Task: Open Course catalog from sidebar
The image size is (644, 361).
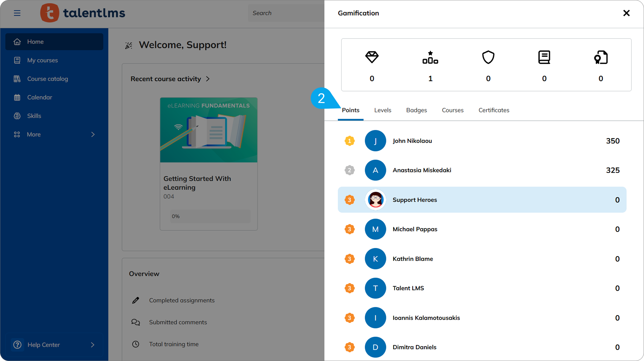Action: tap(17, 79)
